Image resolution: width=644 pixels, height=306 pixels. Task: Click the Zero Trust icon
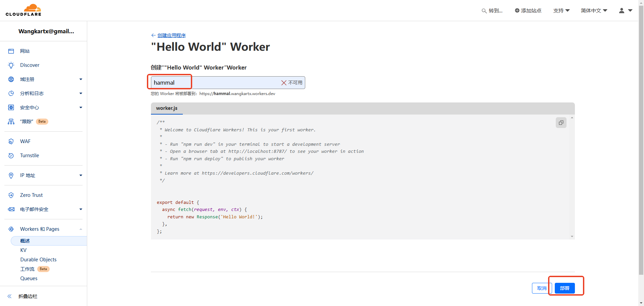(11, 195)
